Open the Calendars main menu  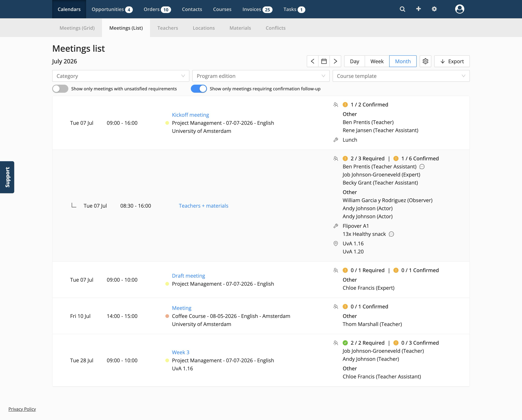coord(69,9)
